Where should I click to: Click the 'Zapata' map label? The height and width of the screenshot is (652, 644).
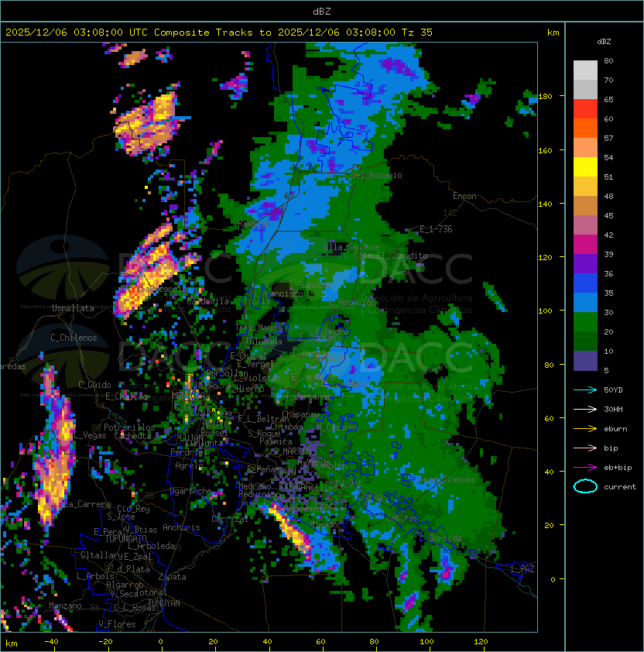(172, 577)
